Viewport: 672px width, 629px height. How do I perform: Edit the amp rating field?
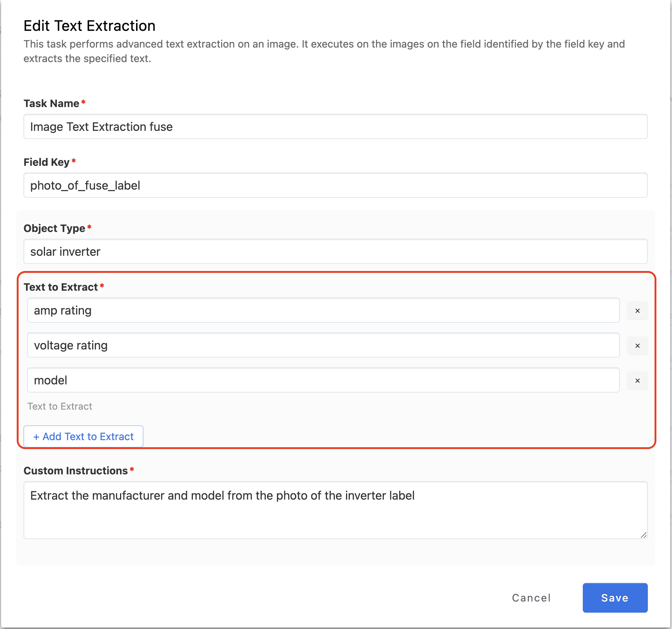tap(323, 310)
